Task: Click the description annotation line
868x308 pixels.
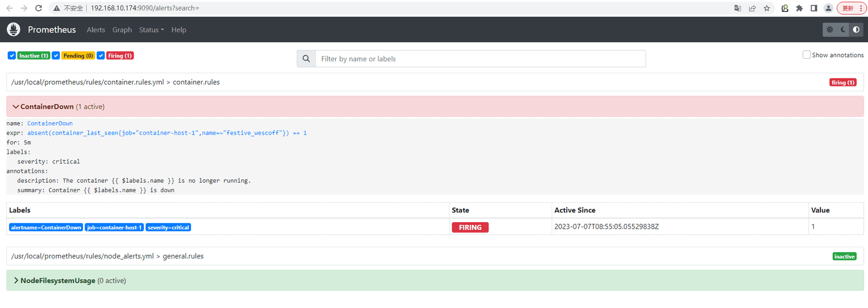Action: coord(134,180)
